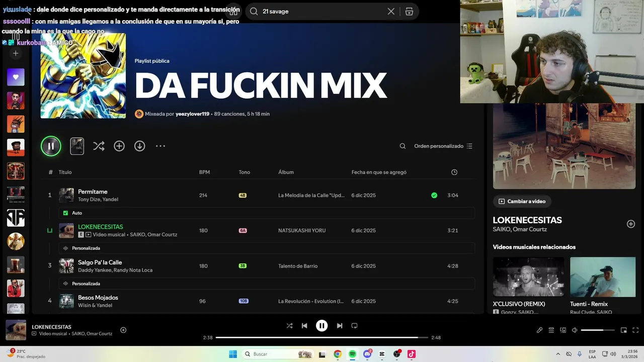
Task: Sort tracks by the Tono column header
Action: (x=245, y=172)
